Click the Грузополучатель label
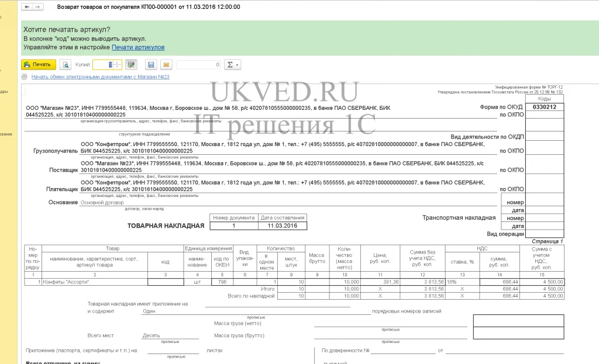Screen dimensions: 599x364 coord(56,151)
